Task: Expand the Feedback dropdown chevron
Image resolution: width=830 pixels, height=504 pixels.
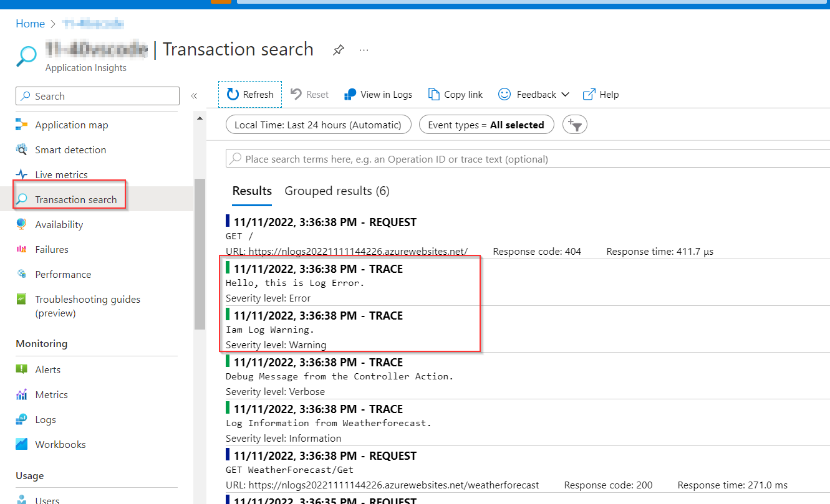Action: [565, 95]
